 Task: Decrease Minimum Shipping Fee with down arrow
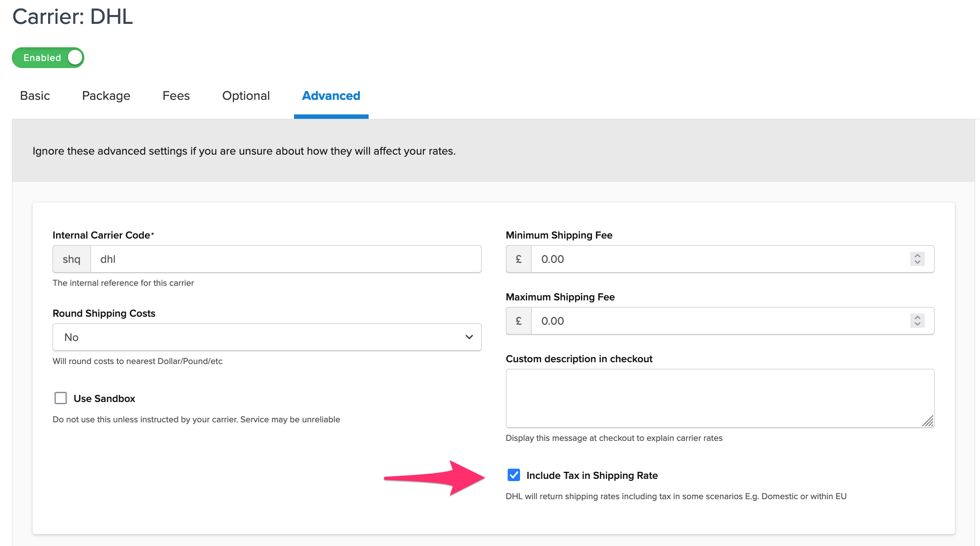pyautogui.click(x=917, y=262)
